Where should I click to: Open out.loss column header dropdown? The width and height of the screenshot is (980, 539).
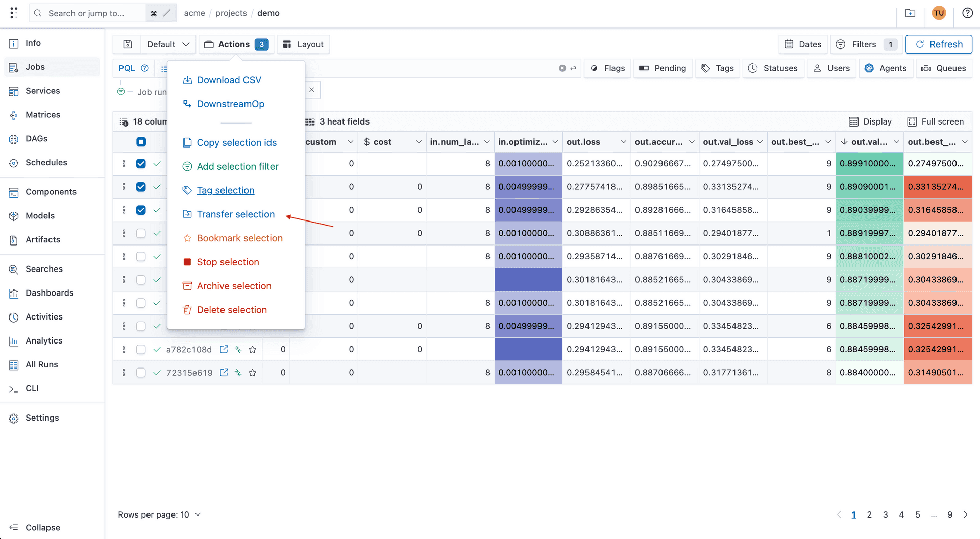pos(623,142)
